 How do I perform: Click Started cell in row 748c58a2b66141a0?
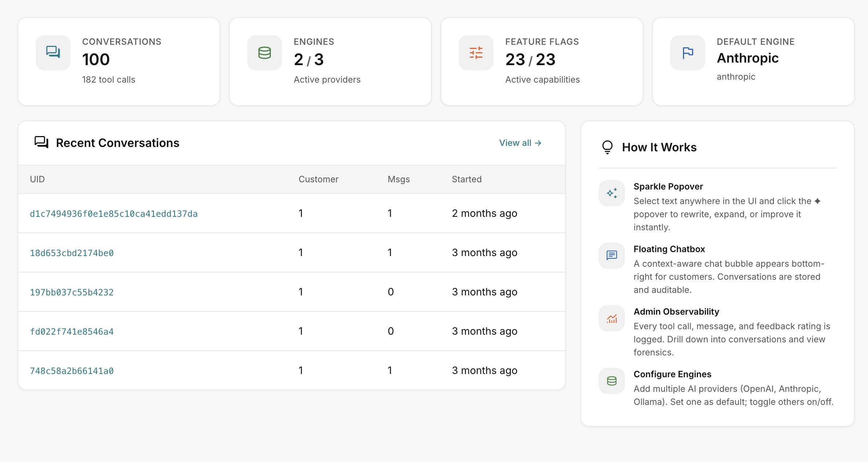tap(485, 370)
